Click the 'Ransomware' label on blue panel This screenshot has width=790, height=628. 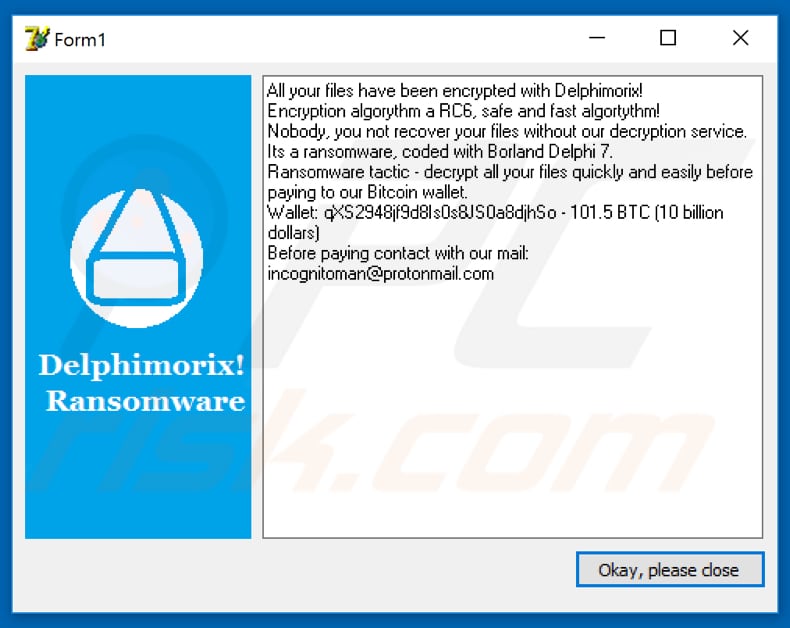click(x=146, y=401)
